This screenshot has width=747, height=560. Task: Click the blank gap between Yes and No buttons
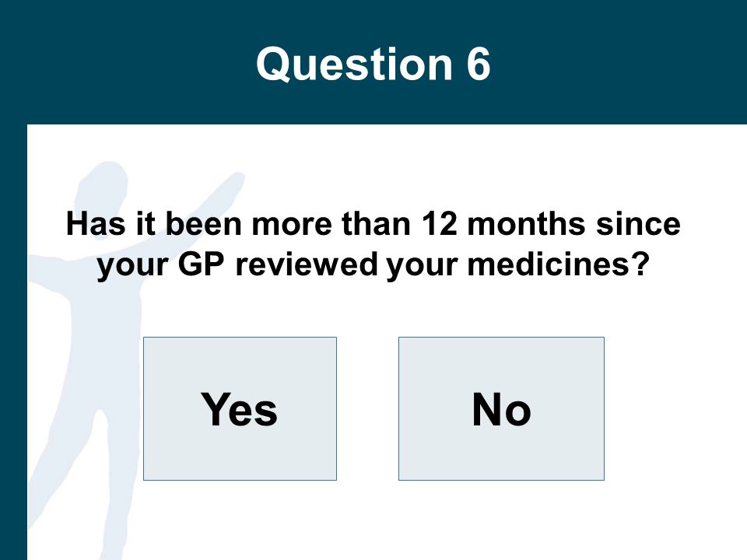click(x=368, y=408)
